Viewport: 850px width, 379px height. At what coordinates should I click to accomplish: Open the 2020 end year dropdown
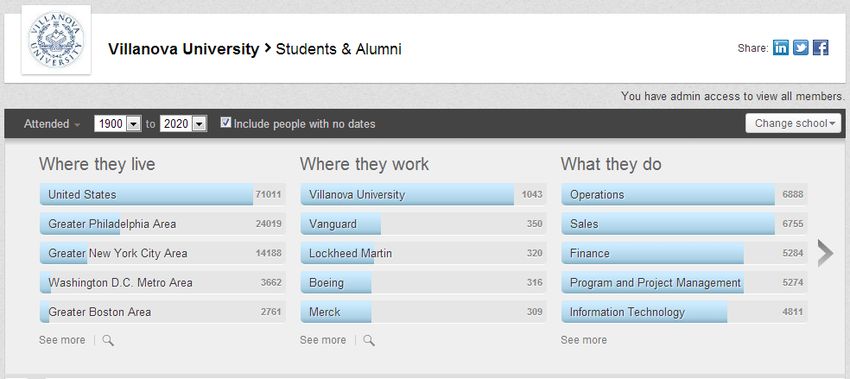tap(183, 124)
